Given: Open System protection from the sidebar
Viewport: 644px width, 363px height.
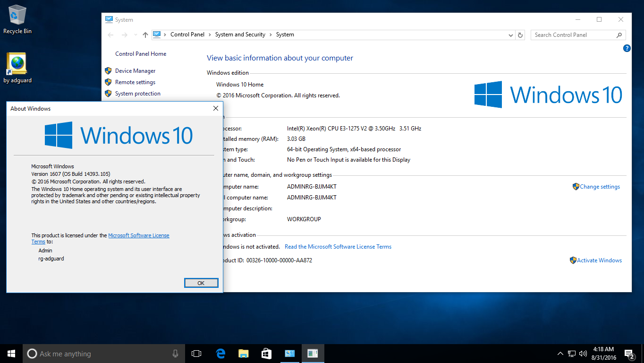Looking at the screenshot, I should [x=138, y=94].
